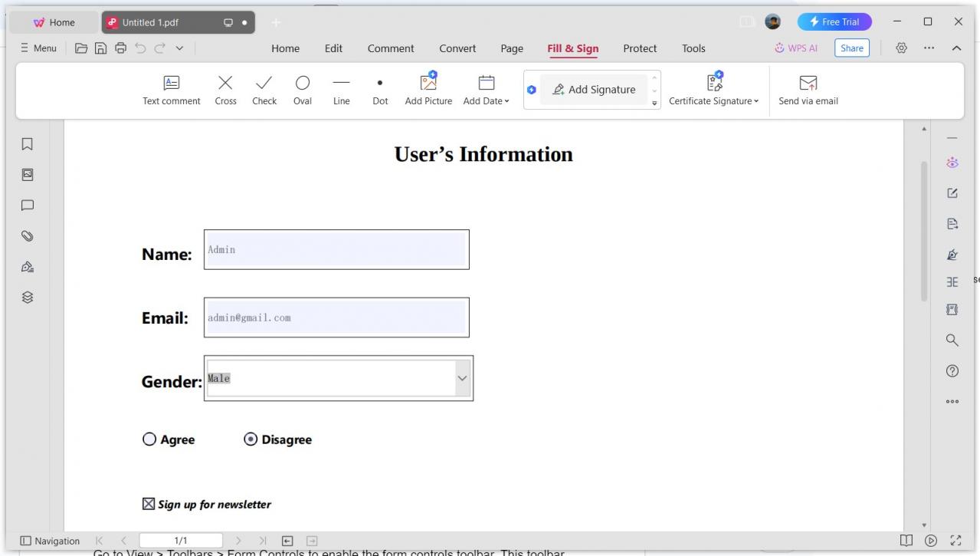Select the Cross tool
Screen dimensions: 980x556
click(225, 90)
